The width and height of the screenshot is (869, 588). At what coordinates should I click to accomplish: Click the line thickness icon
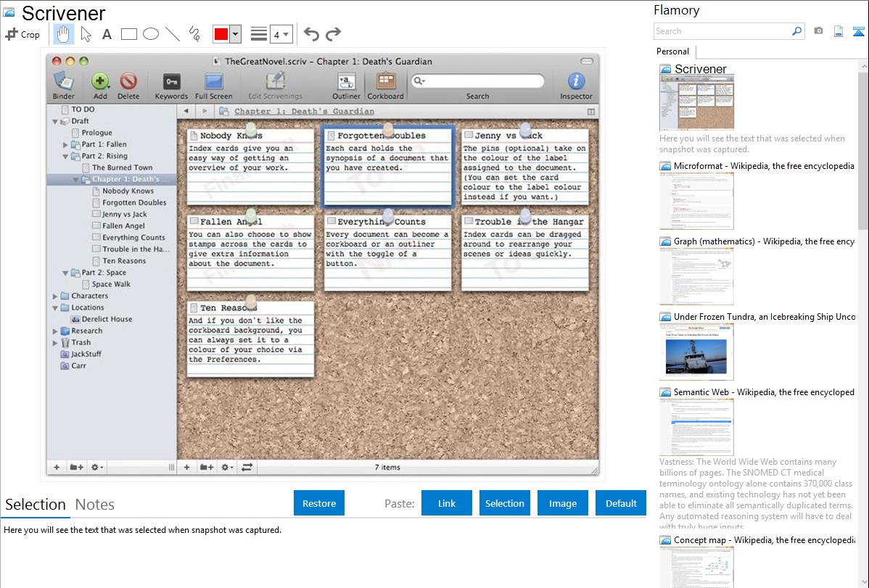259,34
